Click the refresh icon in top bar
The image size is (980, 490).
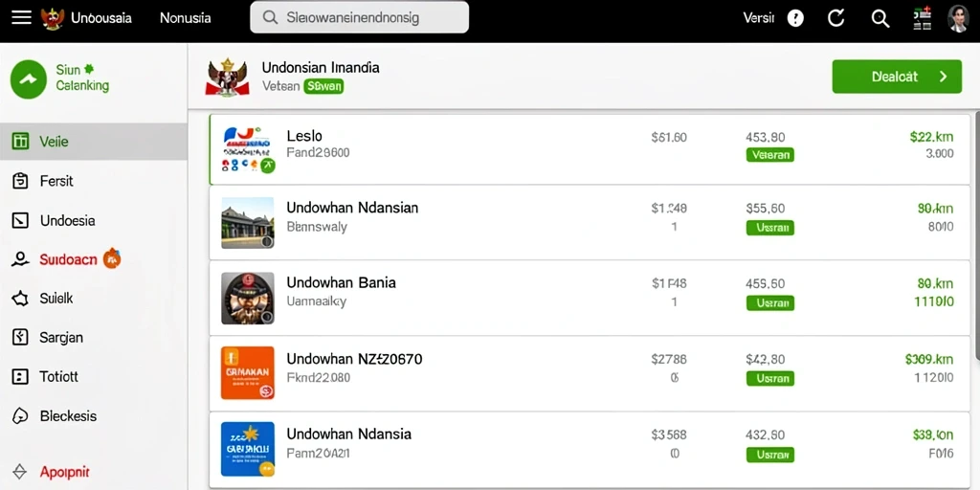(x=836, y=18)
